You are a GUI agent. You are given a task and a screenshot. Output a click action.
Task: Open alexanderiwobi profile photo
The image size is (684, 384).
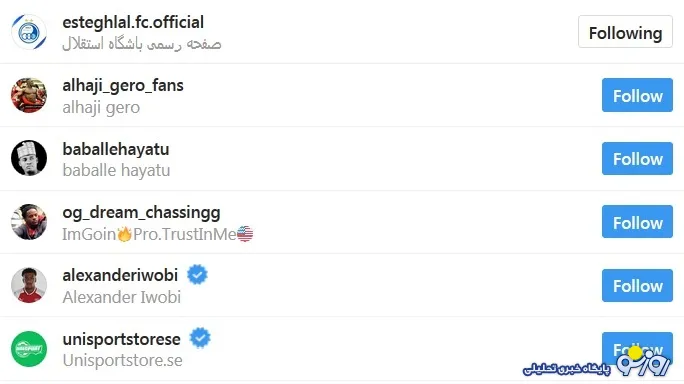pyautogui.click(x=29, y=285)
